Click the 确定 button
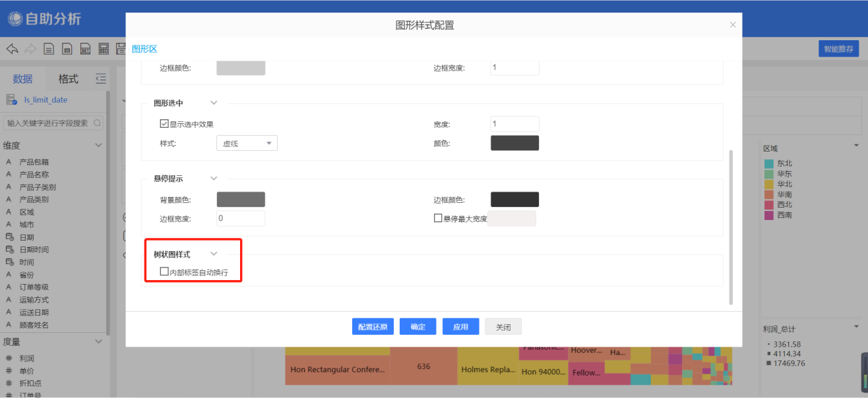This screenshot has width=868, height=398. [x=418, y=327]
